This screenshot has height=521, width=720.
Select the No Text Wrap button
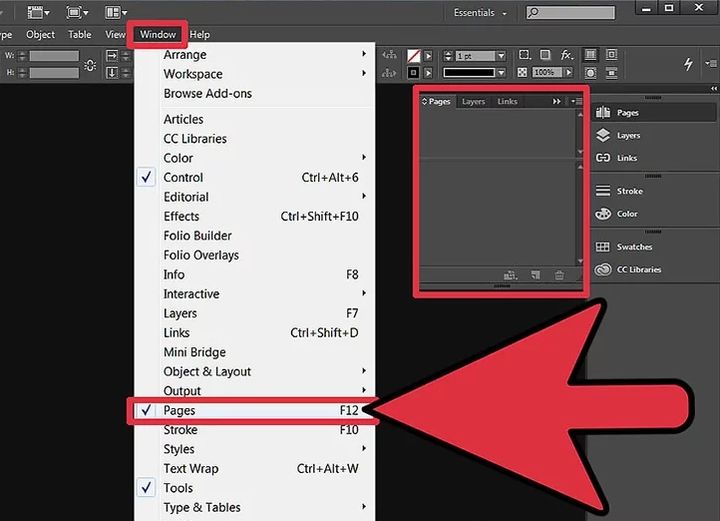[591, 55]
